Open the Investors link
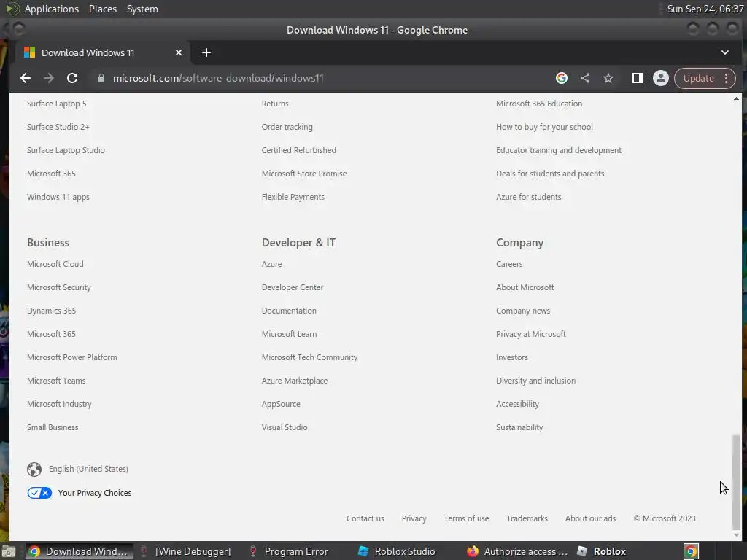 pyautogui.click(x=511, y=357)
